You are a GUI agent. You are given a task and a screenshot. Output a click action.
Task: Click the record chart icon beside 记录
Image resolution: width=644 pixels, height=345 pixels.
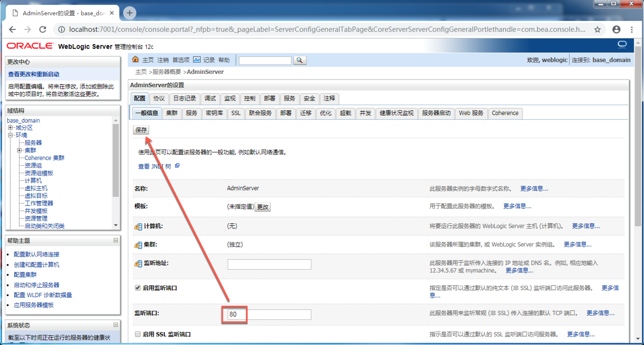tap(197, 60)
